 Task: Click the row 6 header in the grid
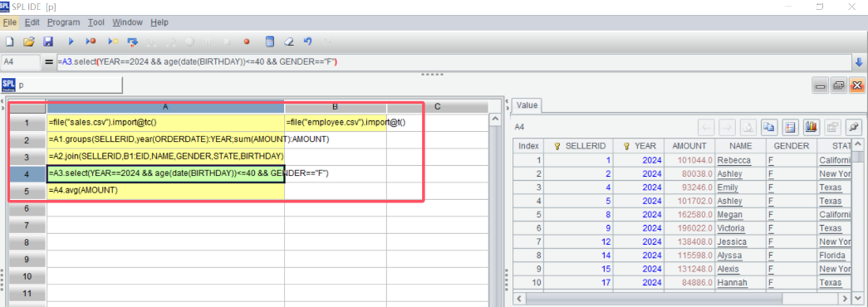[x=27, y=208]
